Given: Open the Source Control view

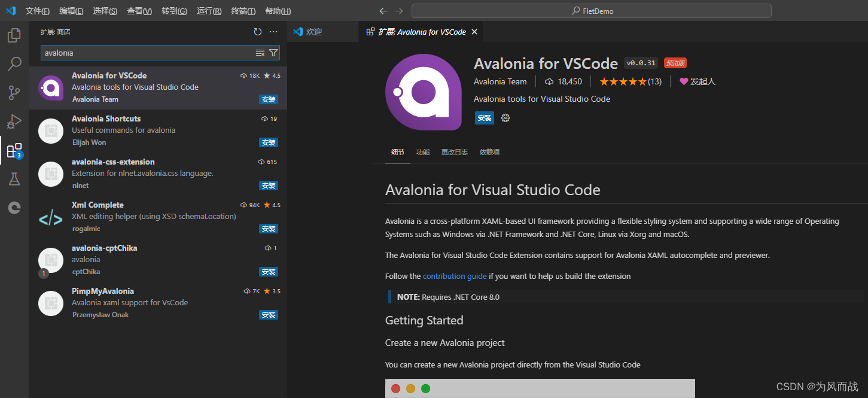Looking at the screenshot, I should [x=14, y=92].
